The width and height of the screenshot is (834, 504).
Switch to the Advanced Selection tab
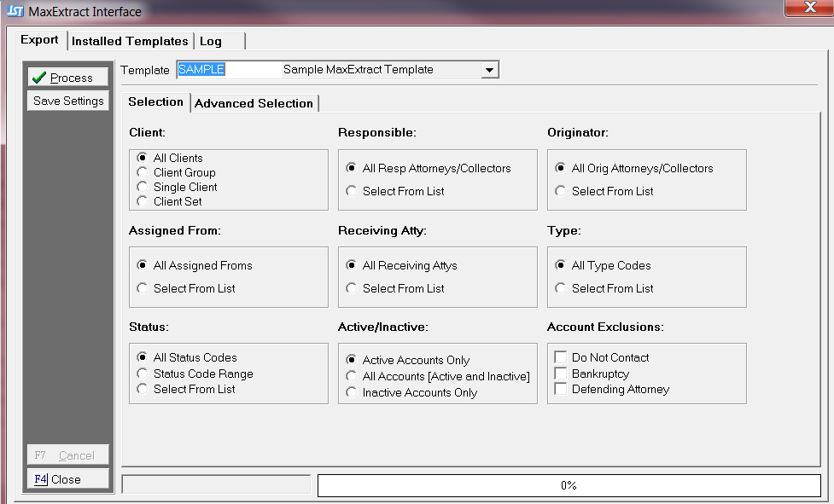[x=254, y=103]
